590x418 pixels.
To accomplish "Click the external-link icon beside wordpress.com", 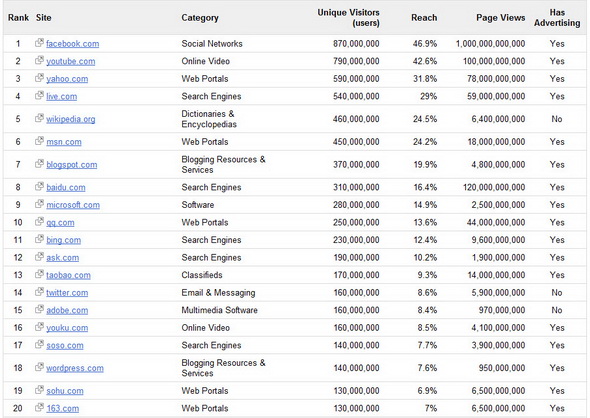I will [39, 367].
